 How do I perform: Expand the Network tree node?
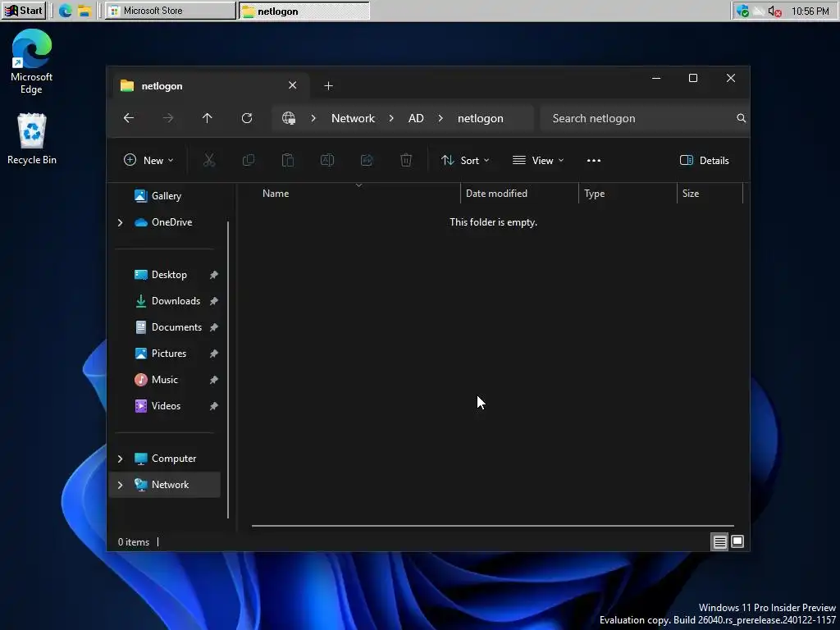point(120,485)
